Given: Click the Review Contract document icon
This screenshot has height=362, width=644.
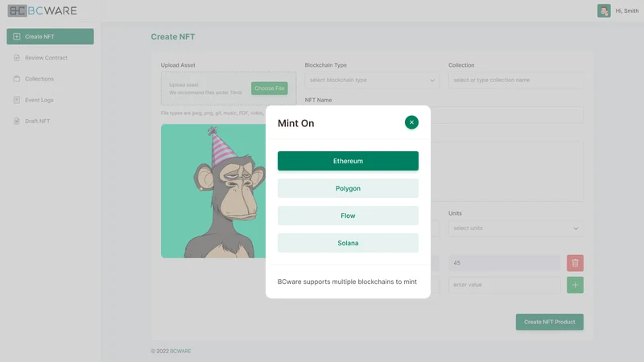Looking at the screenshot, I should (x=16, y=58).
